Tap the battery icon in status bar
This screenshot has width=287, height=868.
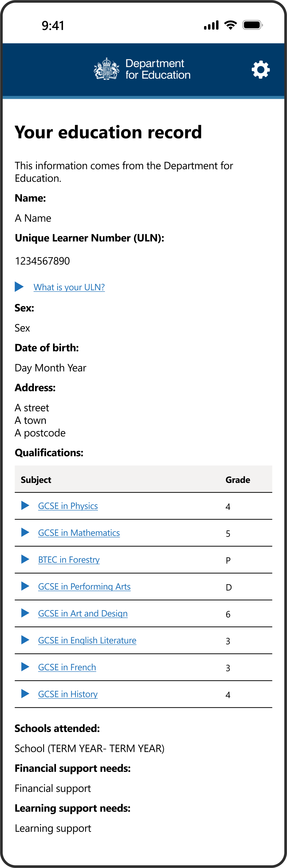click(252, 25)
